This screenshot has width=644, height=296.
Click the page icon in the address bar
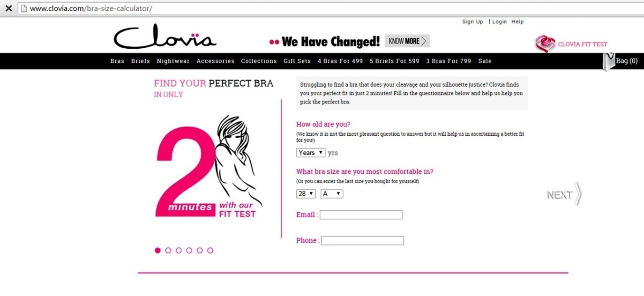[x=23, y=8]
